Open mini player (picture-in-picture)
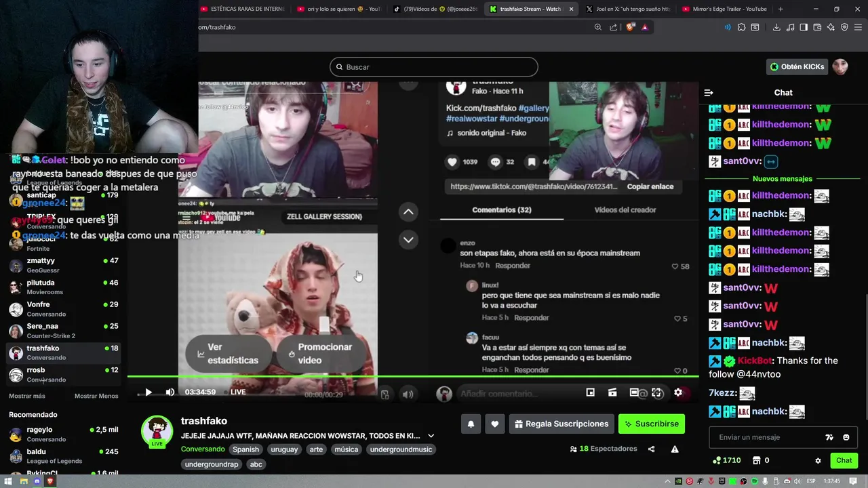The image size is (868, 488). coord(591,392)
